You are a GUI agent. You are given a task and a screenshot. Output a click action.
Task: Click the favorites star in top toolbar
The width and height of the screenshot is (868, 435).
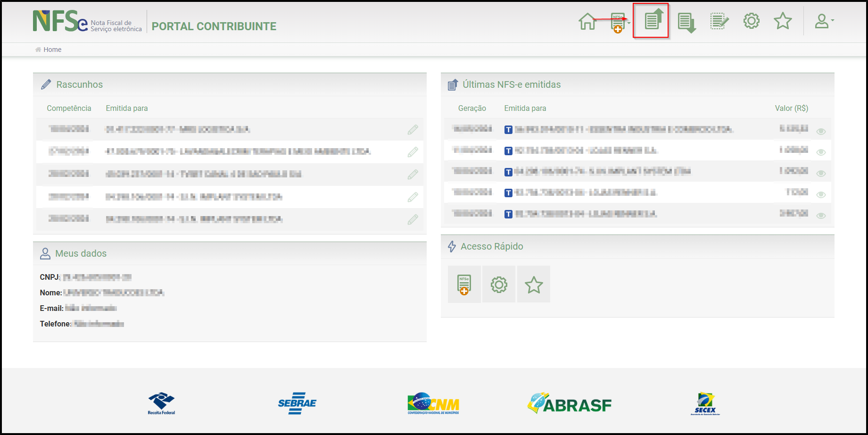coord(783,21)
